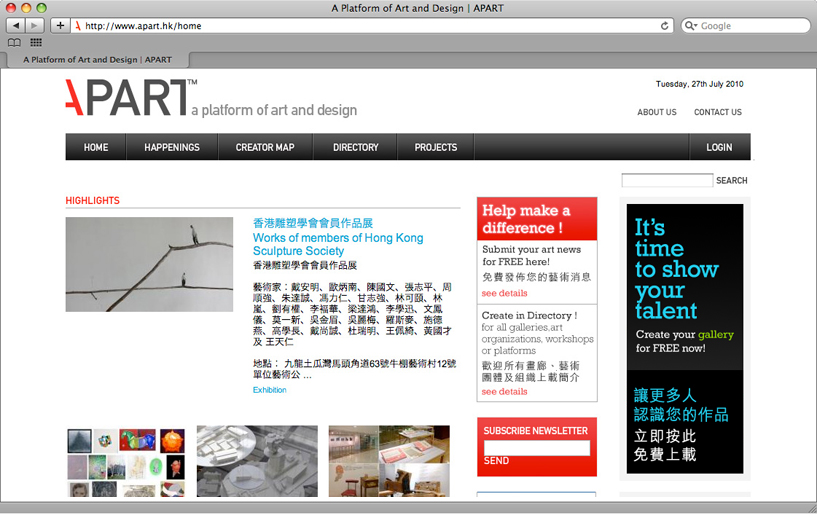817x517 pixels.
Task: Open the ABOUT US link
Action: [657, 112]
